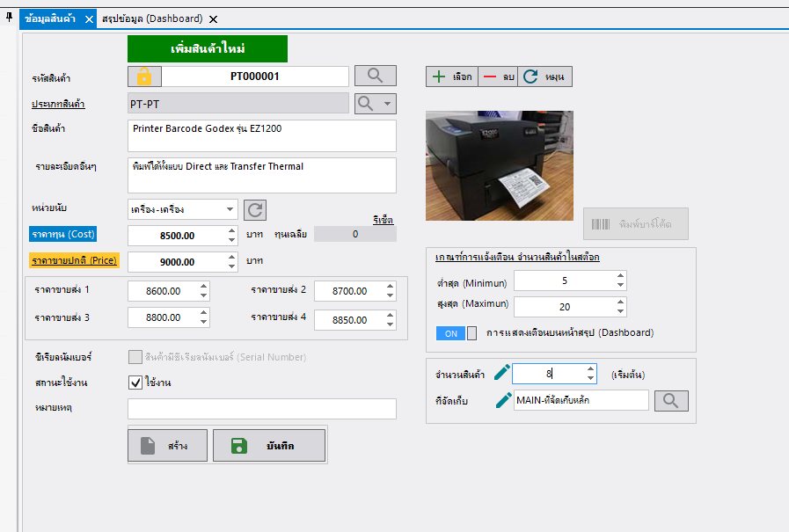Screen dimensions: 789x532
Task: Increase the Minimum stock value
Action: 620,275
